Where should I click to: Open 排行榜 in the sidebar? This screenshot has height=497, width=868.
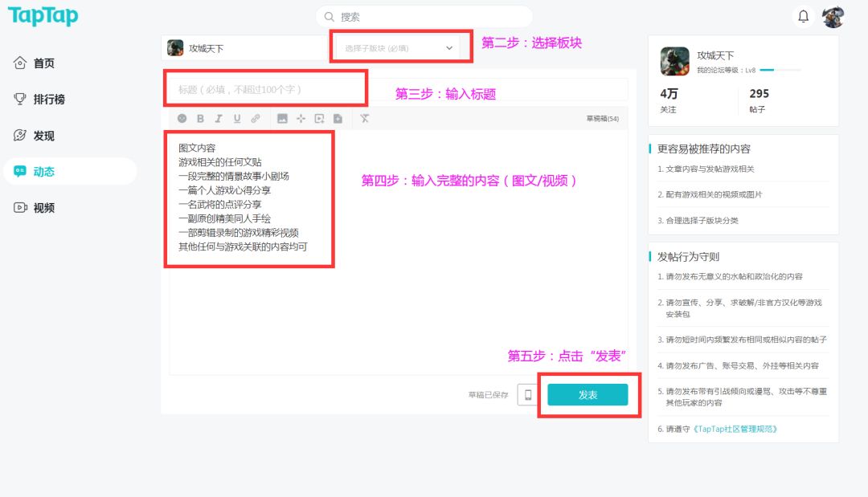48,100
